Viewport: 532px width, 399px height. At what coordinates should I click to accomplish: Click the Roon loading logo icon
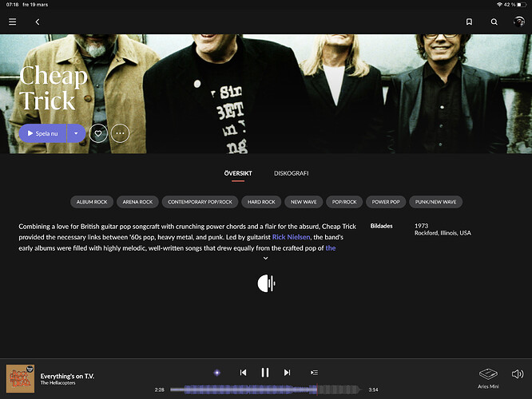[266, 283]
